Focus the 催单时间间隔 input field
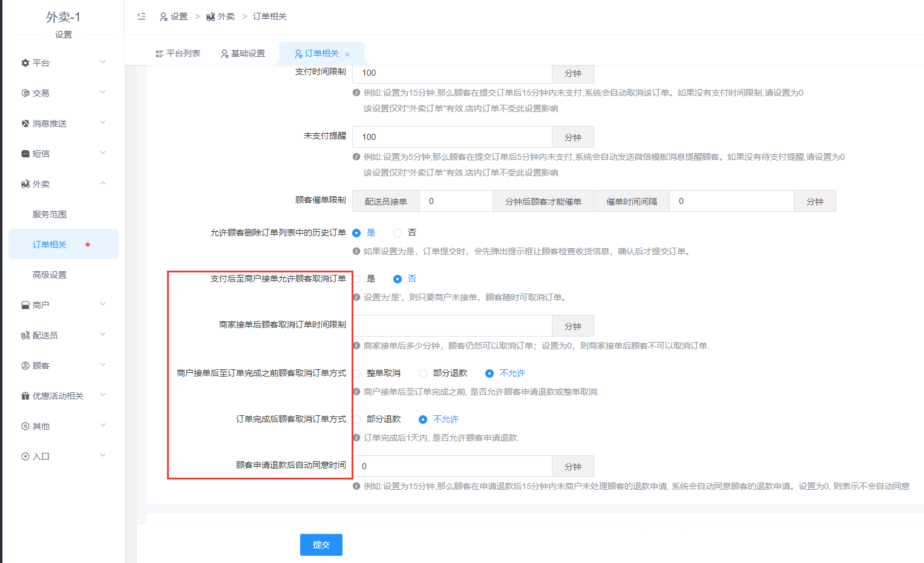 (x=732, y=201)
